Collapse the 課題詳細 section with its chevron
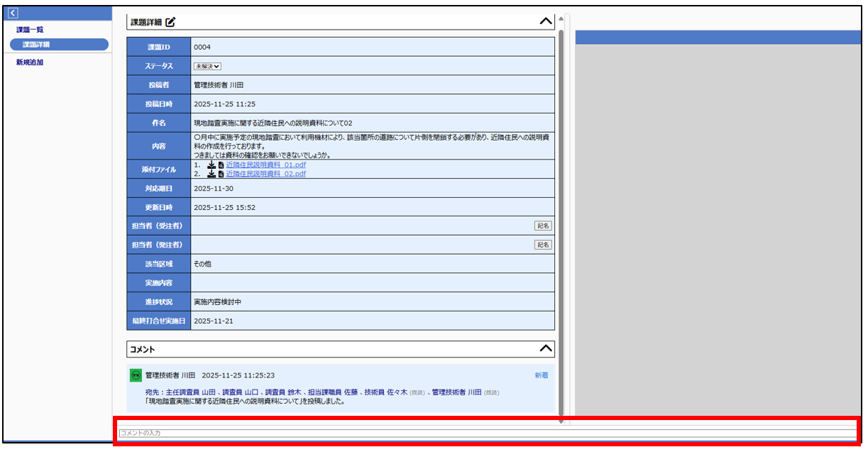The image size is (868, 452). (546, 21)
